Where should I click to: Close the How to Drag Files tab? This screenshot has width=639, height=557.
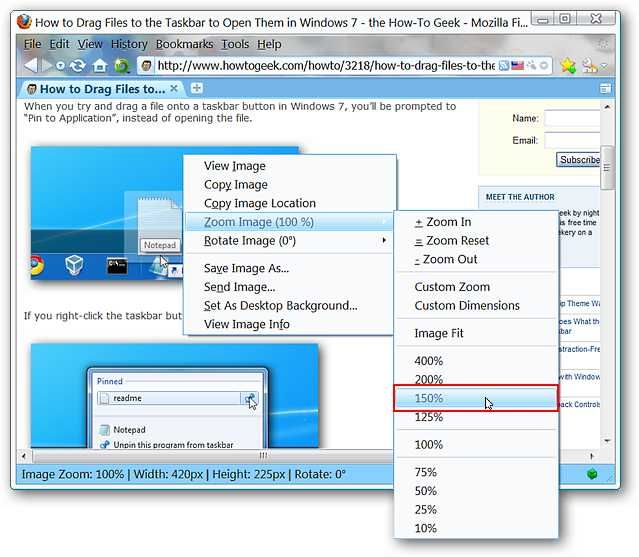(174, 88)
